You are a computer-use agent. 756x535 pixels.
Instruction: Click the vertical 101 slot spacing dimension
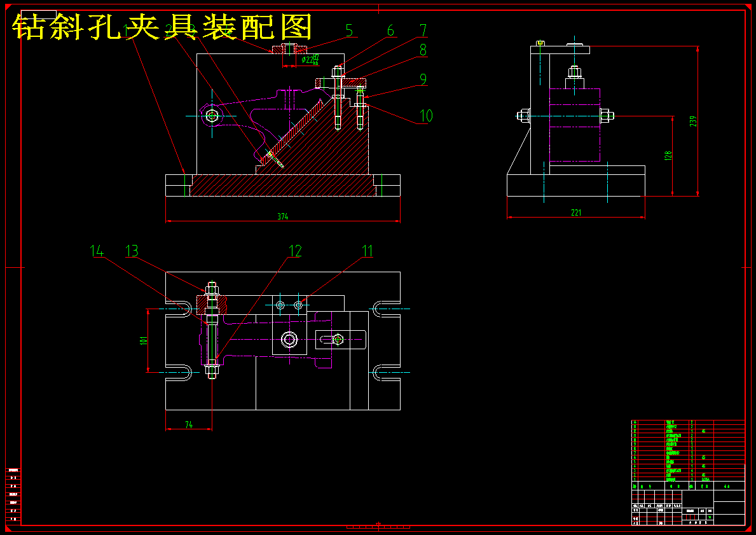[143, 341]
